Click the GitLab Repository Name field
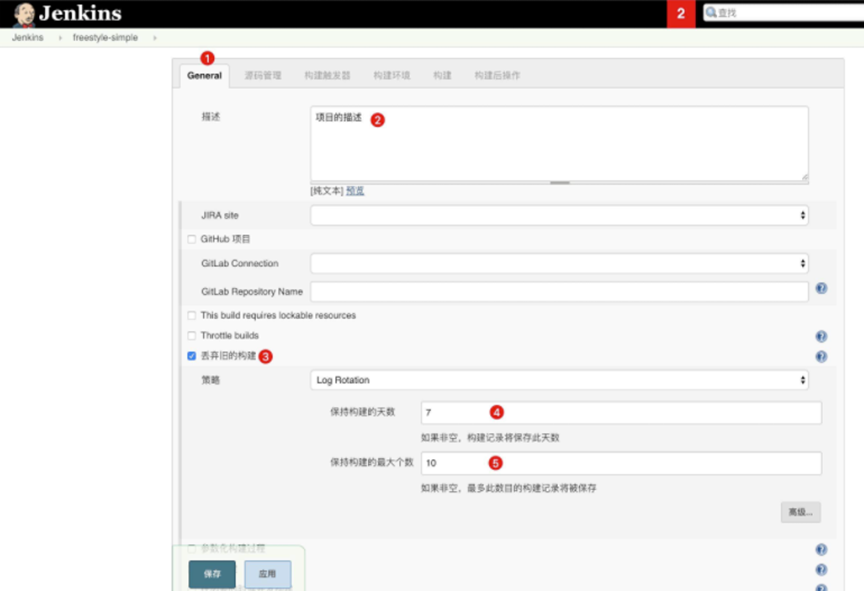The width and height of the screenshot is (864, 591). pos(559,292)
